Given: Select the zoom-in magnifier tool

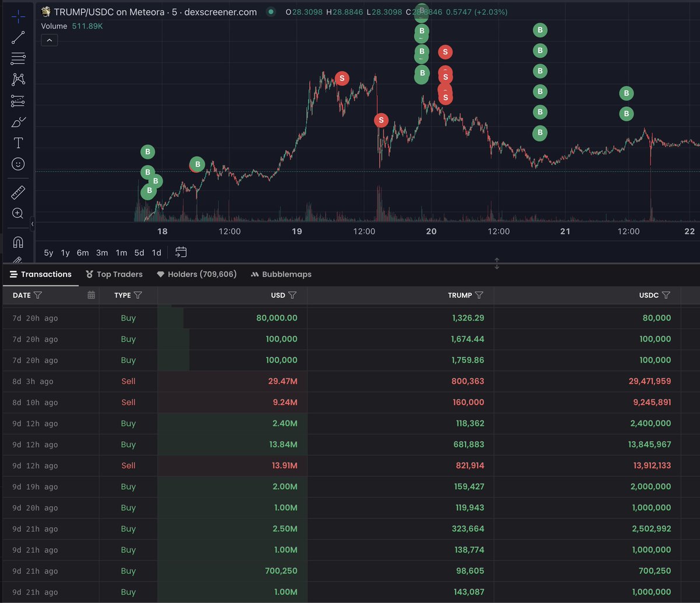Looking at the screenshot, I should point(18,214).
